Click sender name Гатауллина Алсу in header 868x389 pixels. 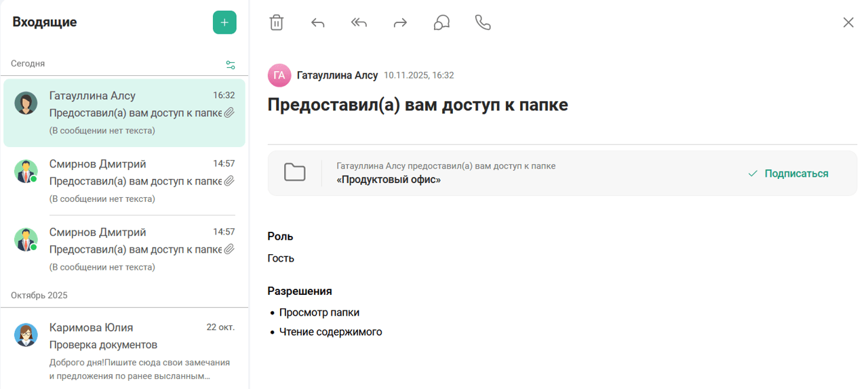pos(337,75)
